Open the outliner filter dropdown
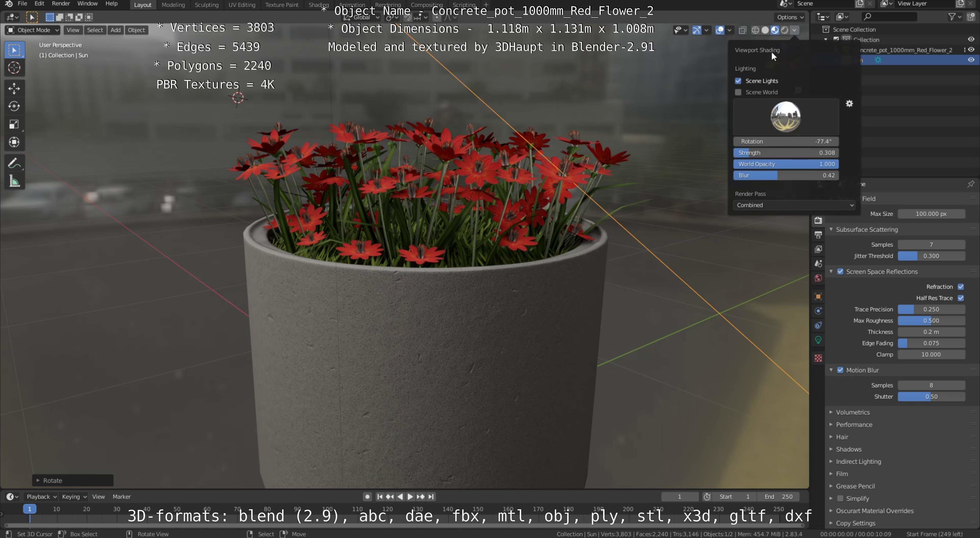The width and height of the screenshot is (980, 538). coord(955,16)
